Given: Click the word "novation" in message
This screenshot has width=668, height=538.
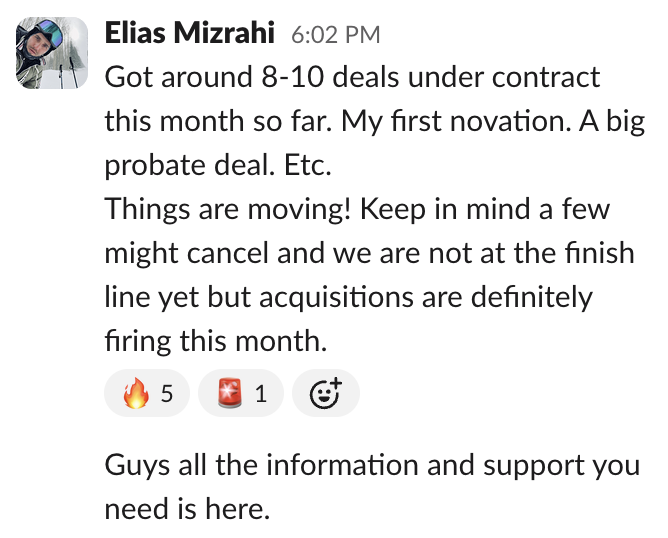Looking at the screenshot, I should click(510, 121).
